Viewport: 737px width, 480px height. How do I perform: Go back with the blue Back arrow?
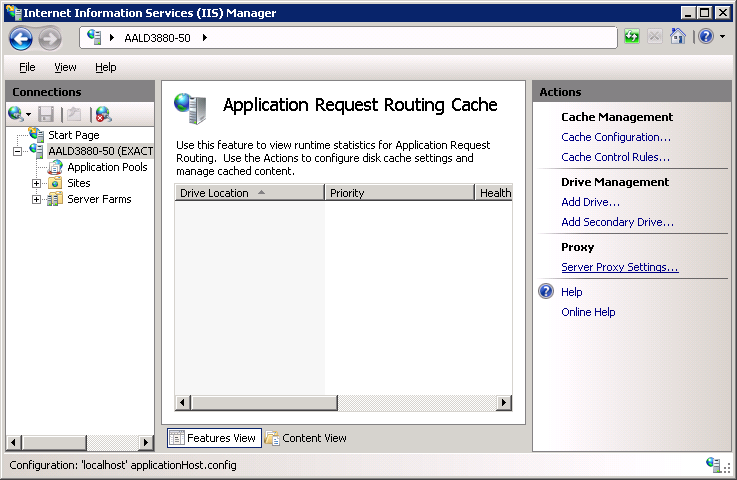(x=21, y=39)
